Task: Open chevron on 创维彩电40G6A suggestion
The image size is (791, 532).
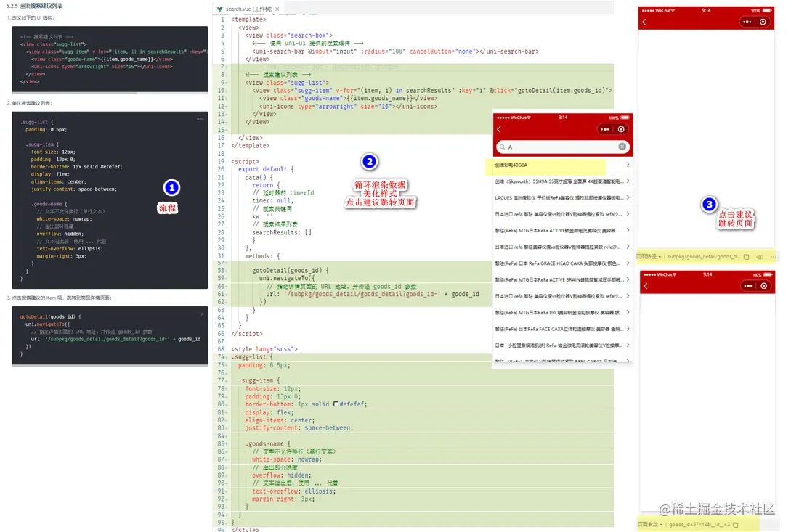Action: [x=628, y=165]
